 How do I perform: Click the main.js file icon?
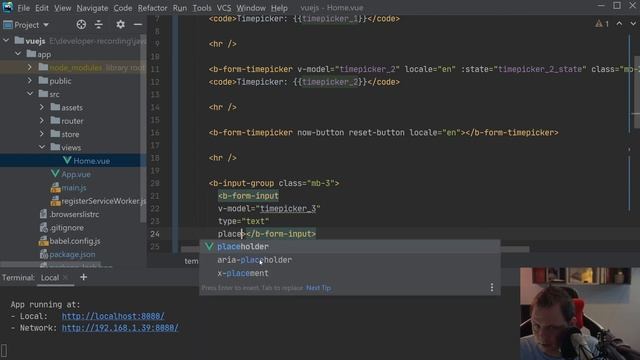click(x=55, y=187)
